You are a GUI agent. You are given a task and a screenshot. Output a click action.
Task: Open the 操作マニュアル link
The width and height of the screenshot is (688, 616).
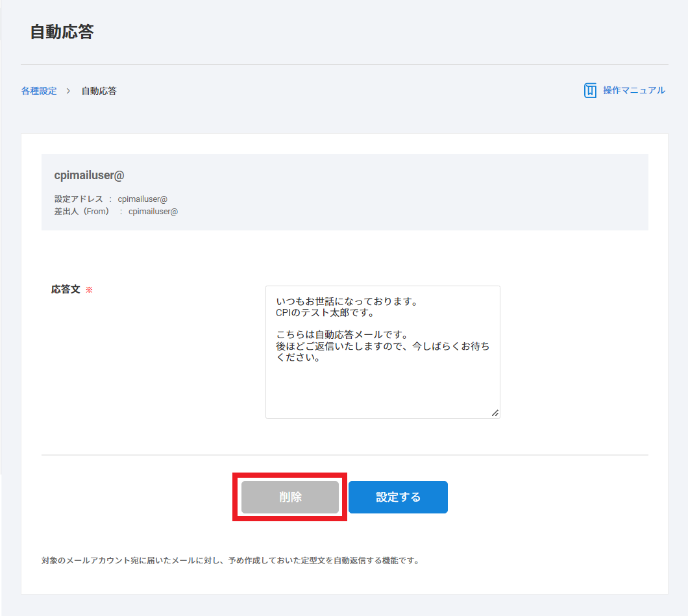633,90
